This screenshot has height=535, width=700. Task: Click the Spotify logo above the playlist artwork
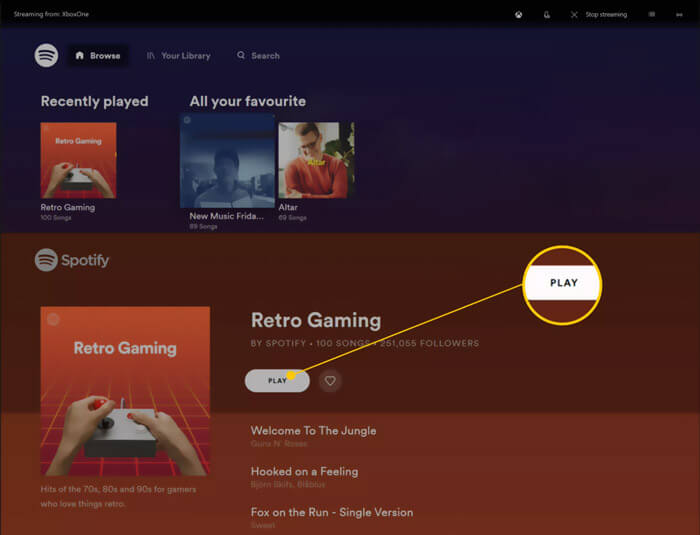tap(72, 261)
